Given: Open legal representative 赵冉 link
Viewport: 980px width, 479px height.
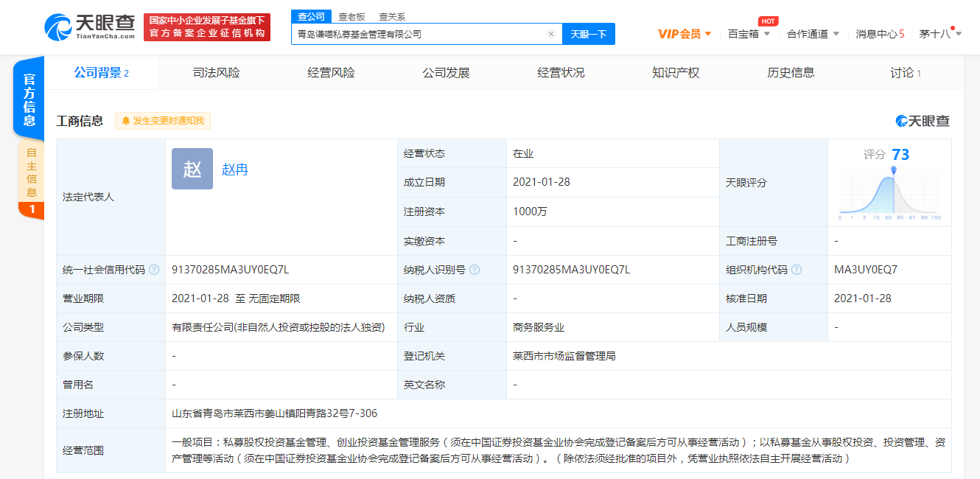Looking at the screenshot, I should coord(235,169).
